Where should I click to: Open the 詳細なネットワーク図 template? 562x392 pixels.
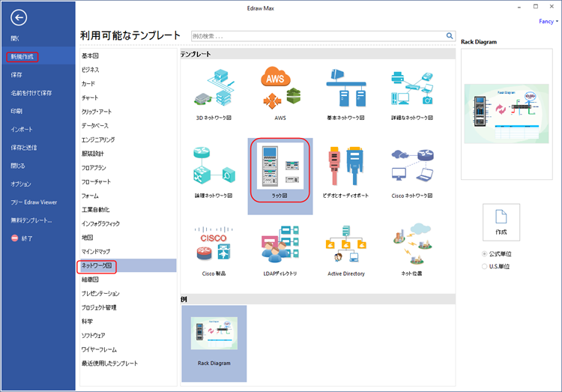[x=412, y=94]
